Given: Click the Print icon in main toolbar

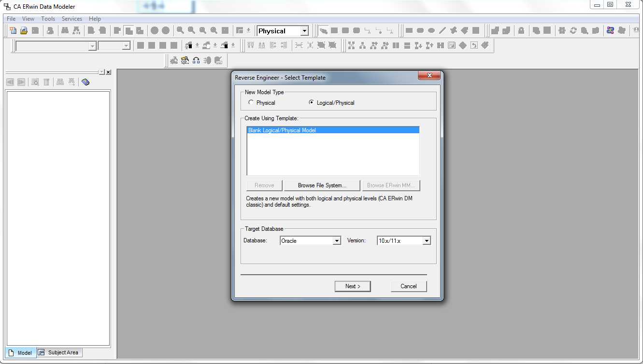Looking at the screenshot, I should pyautogui.click(x=50, y=30).
